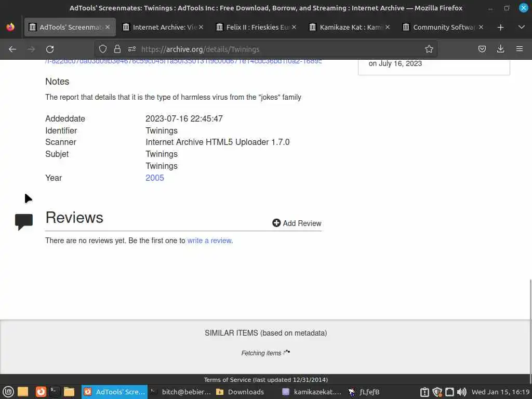
Task: Save page to Pocket
Action: tap(482, 49)
